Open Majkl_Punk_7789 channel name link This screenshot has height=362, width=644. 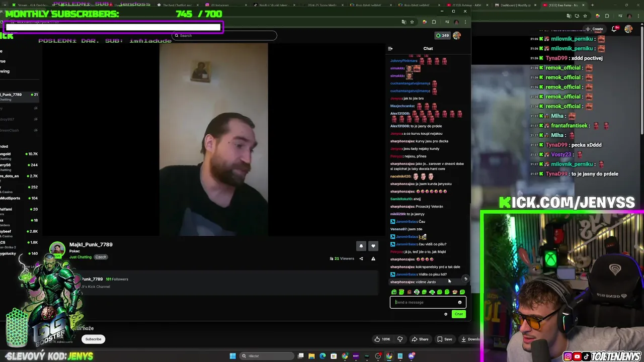[x=91, y=244]
